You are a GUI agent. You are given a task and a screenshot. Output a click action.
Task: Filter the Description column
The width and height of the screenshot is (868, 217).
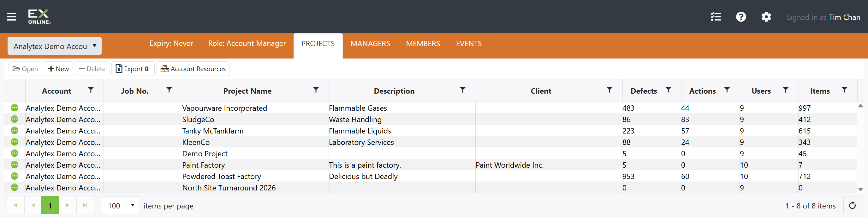(463, 90)
